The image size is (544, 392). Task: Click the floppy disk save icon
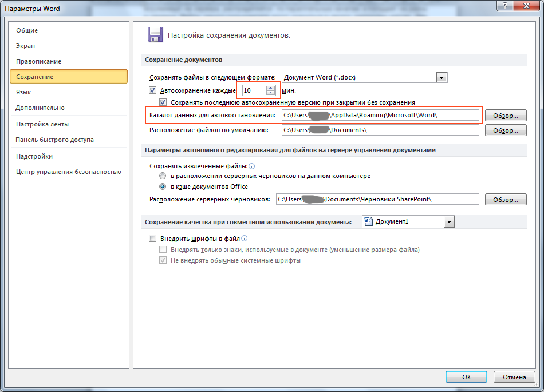click(155, 34)
